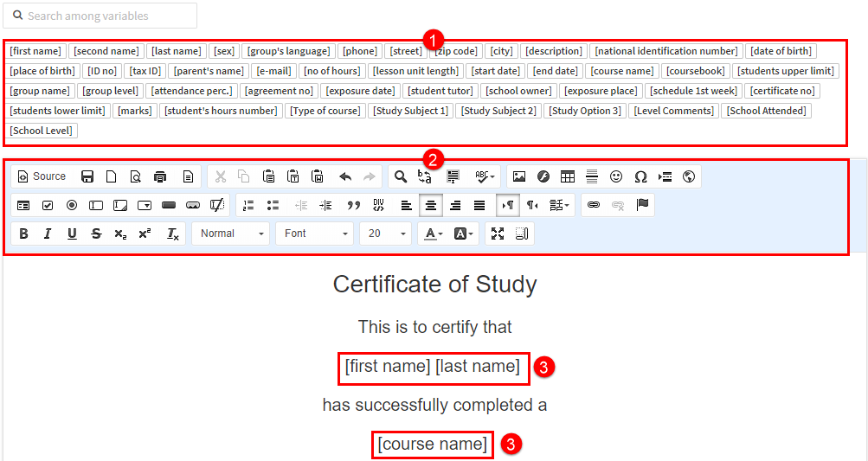Open the spell check ABC dropdown
This screenshot has width=868, height=461.
click(x=485, y=176)
